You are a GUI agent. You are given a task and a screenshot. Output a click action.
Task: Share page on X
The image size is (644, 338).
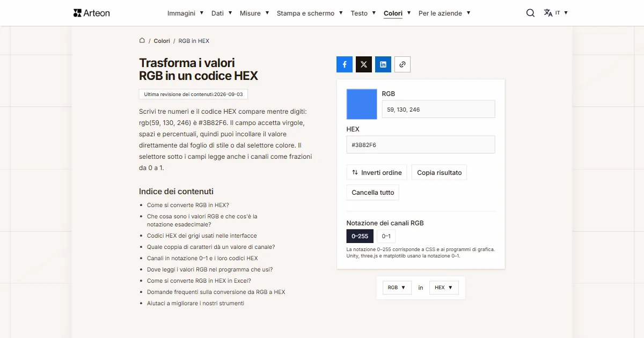click(x=364, y=64)
